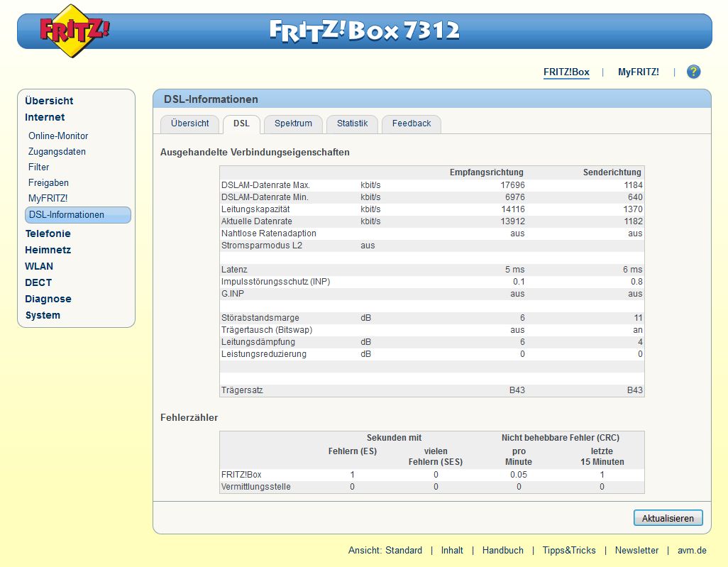Open the Handbuch footer link

(503, 550)
